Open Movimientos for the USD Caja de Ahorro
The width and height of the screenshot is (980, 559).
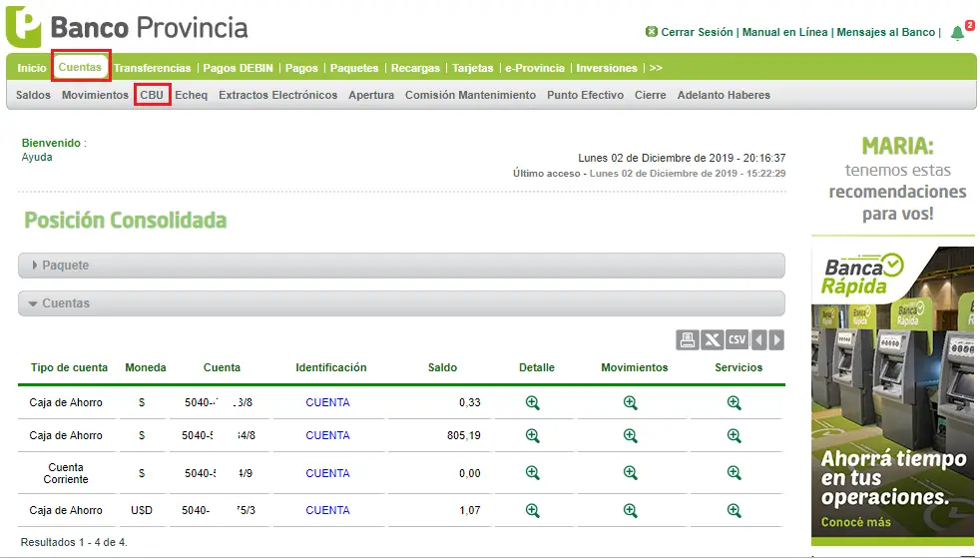pyautogui.click(x=630, y=510)
